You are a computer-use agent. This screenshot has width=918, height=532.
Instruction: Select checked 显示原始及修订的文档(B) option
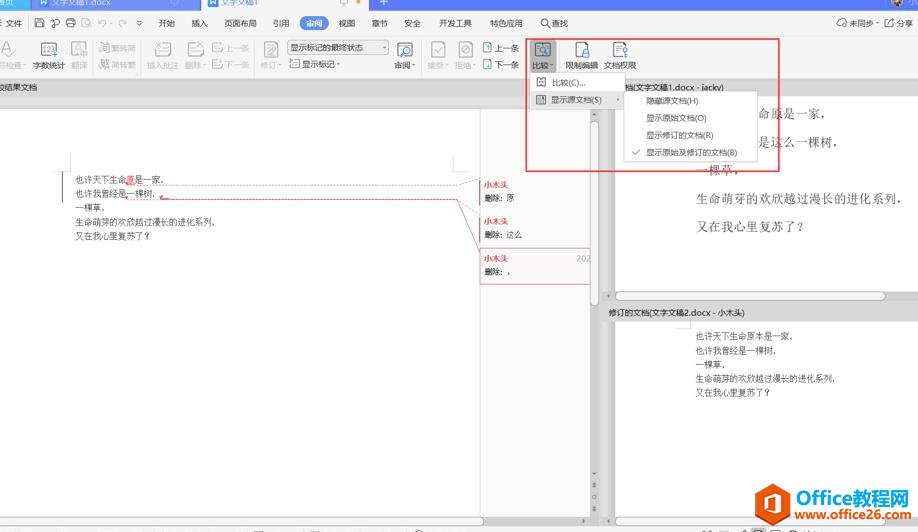[x=691, y=152]
